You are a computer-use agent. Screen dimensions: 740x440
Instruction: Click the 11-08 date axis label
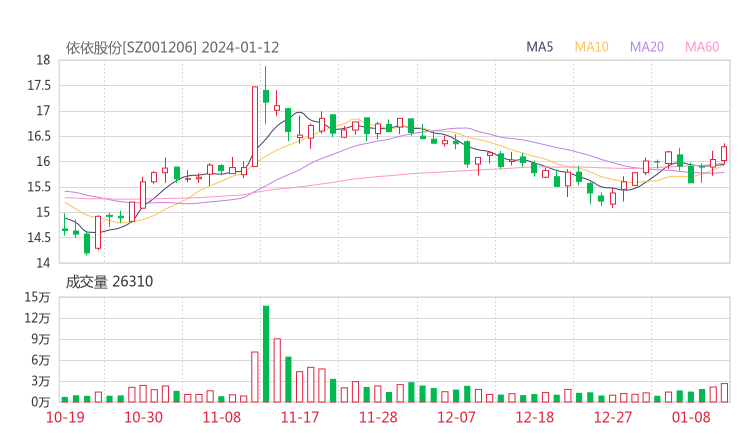(x=221, y=417)
